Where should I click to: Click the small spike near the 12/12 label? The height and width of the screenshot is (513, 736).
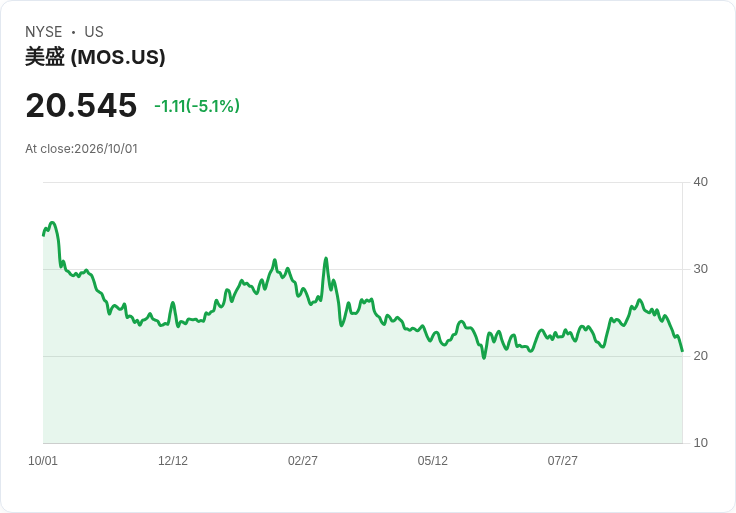[x=173, y=303]
